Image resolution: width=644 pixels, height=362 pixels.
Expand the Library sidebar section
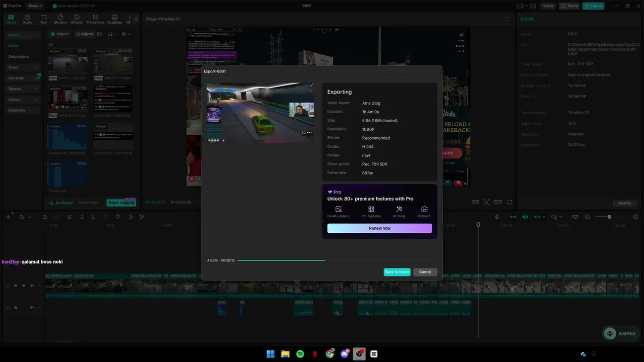pyautogui.click(x=23, y=100)
